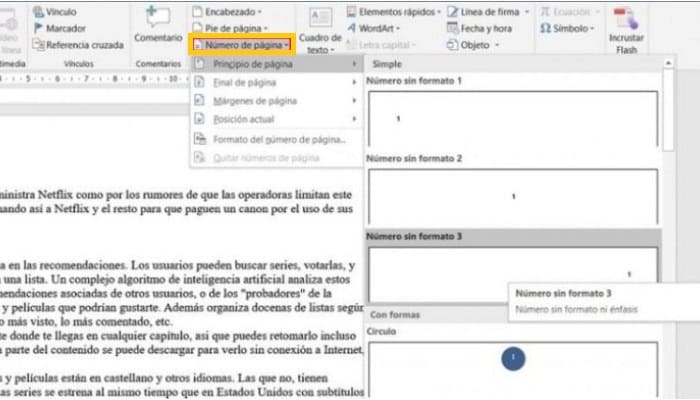Click the 'Número sin formato 1' label
700x400 pixels.
pyautogui.click(x=414, y=81)
